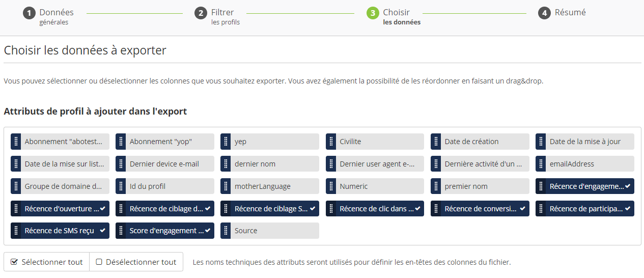Click the drag handle on the Source attribute

click(x=226, y=231)
